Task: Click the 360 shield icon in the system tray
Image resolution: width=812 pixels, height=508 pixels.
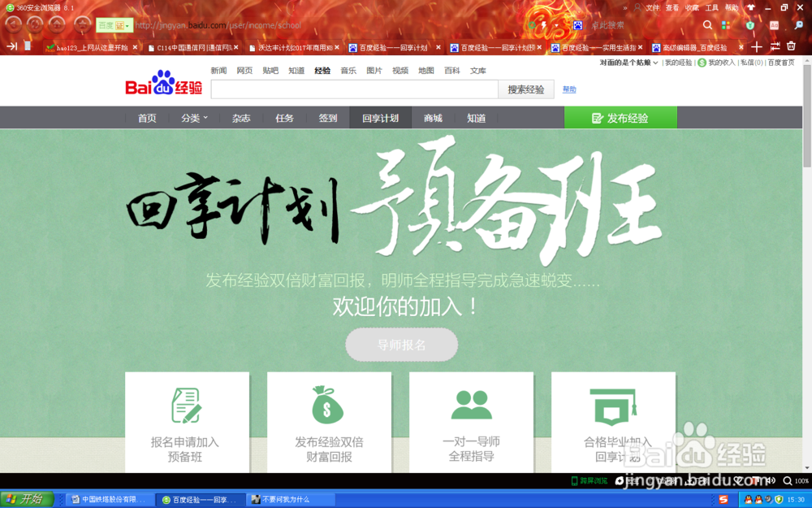Action: (779, 499)
